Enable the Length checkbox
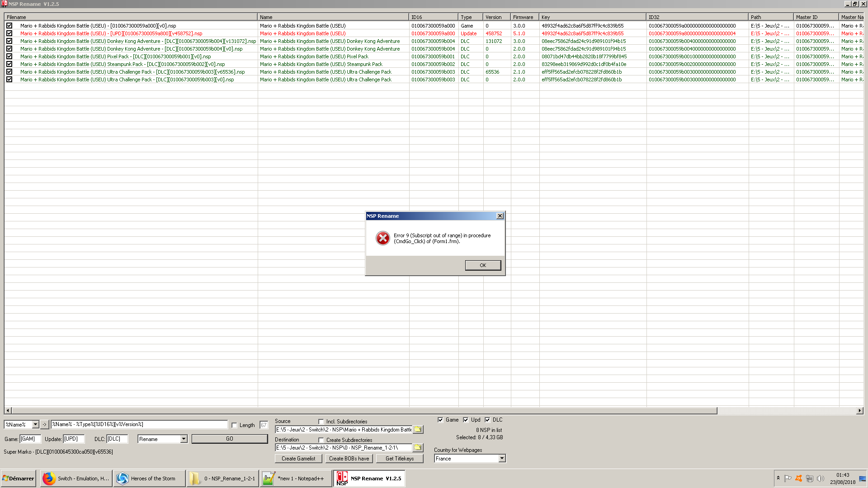Screen dimensions: 868x488 point(234,425)
